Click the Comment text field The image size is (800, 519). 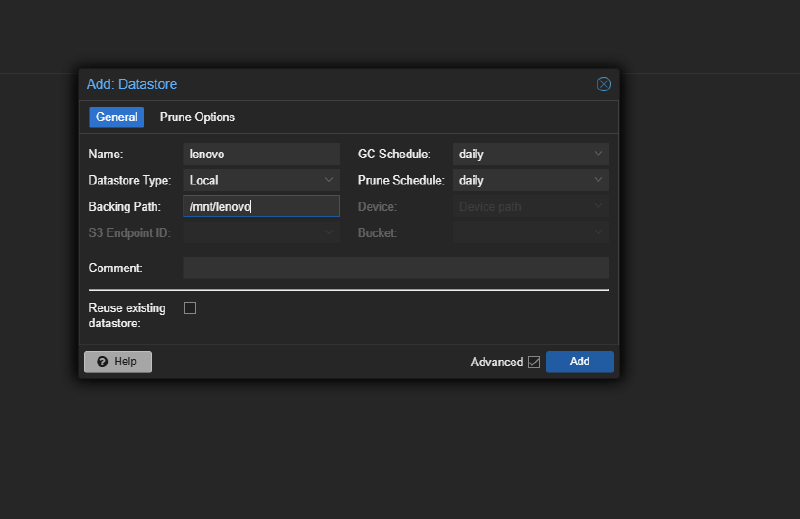point(396,268)
